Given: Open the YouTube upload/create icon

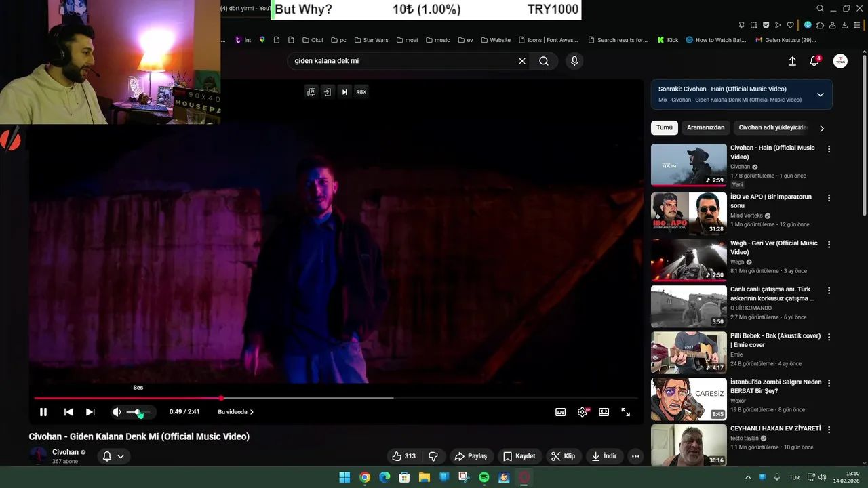Looking at the screenshot, I should [x=792, y=61].
